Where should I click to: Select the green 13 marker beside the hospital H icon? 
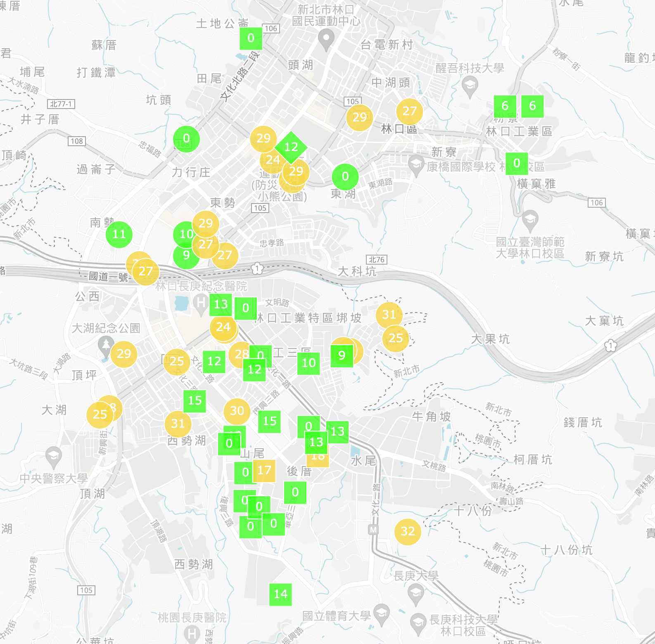pos(221,305)
